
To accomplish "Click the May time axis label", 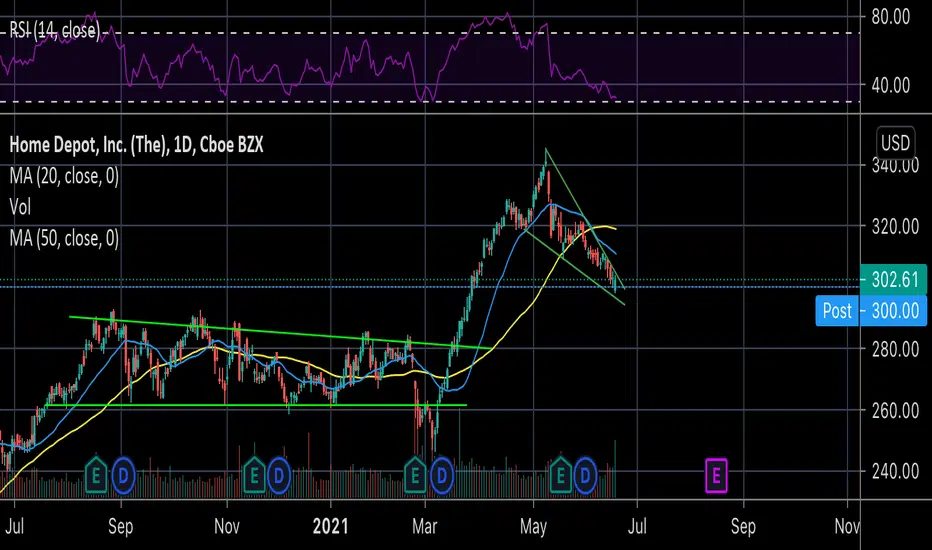I will tap(533, 526).
